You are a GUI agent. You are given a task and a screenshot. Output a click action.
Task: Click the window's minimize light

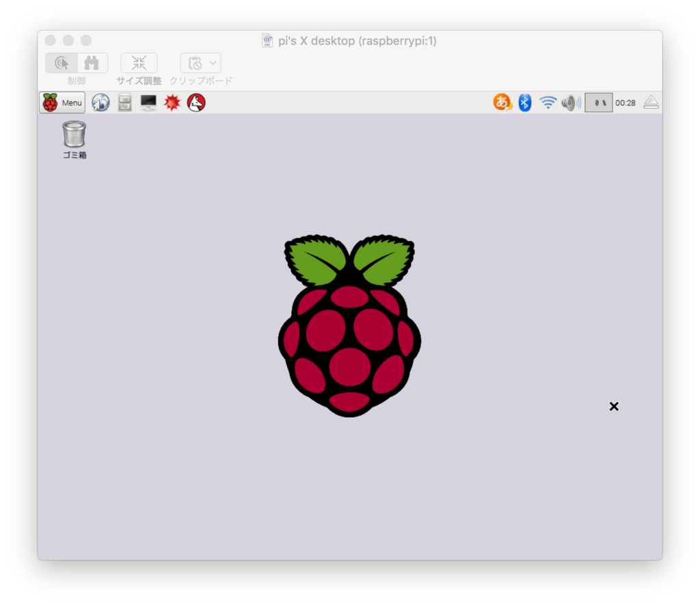(68, 40)
